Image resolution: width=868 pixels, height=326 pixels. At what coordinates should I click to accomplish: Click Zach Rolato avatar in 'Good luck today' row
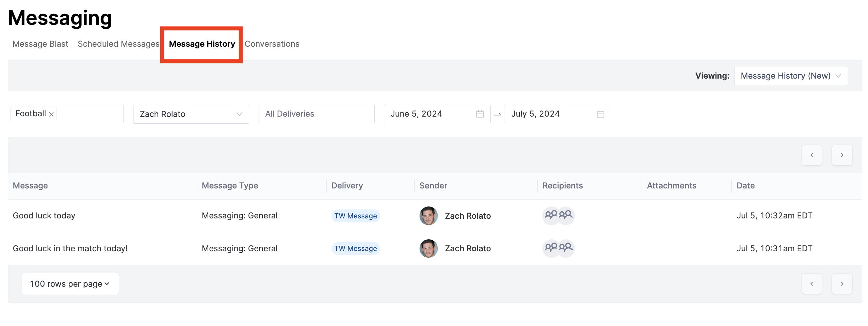click(428, 216)
